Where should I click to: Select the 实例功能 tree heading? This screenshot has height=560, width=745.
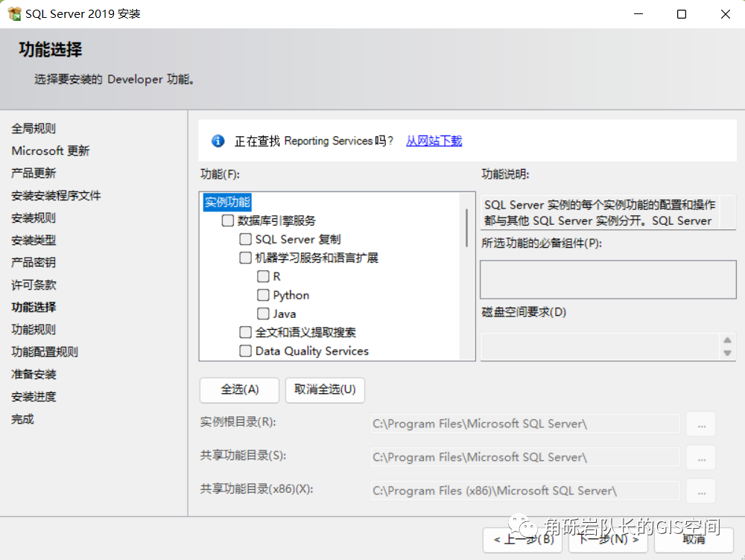[x=227, y=202]
